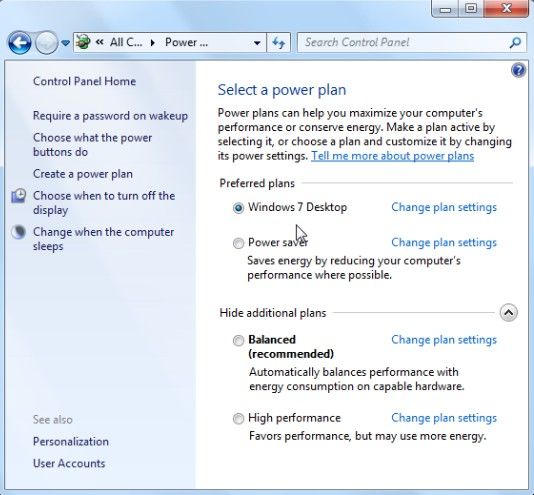Click the sleep moon icon in sidebar
Image resolution: width=534 pixels, height=495 pixels.
[x=18, y=232]
